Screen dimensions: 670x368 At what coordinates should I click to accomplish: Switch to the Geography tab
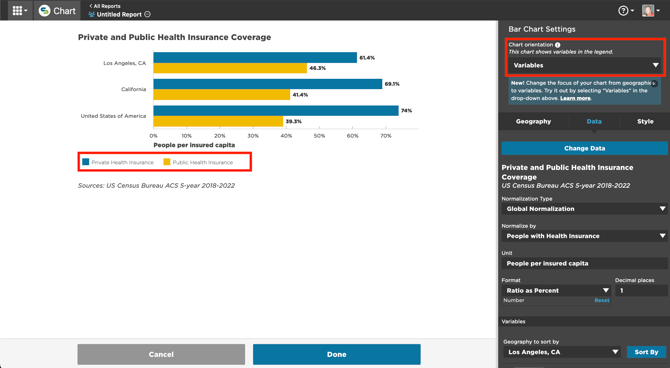533,121
